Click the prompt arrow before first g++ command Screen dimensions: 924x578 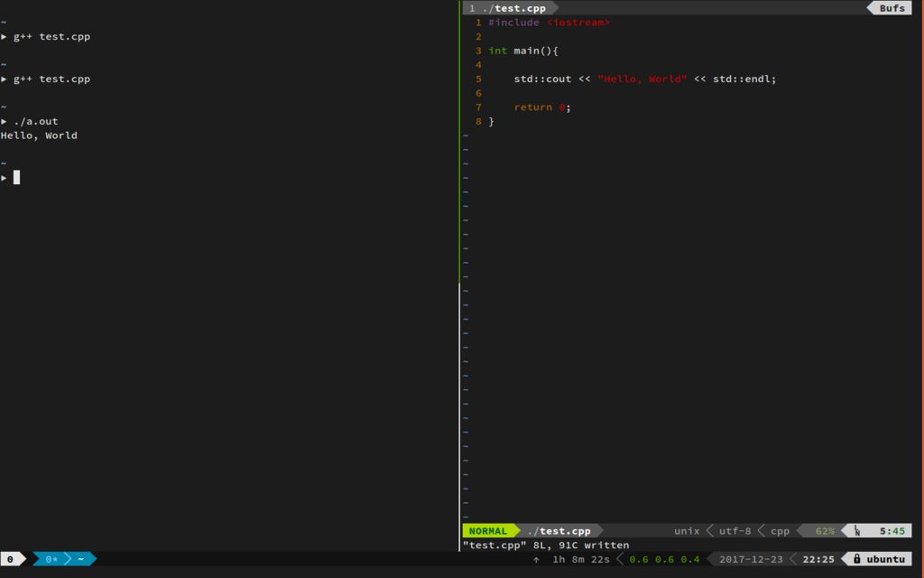(x=5, y=36)
